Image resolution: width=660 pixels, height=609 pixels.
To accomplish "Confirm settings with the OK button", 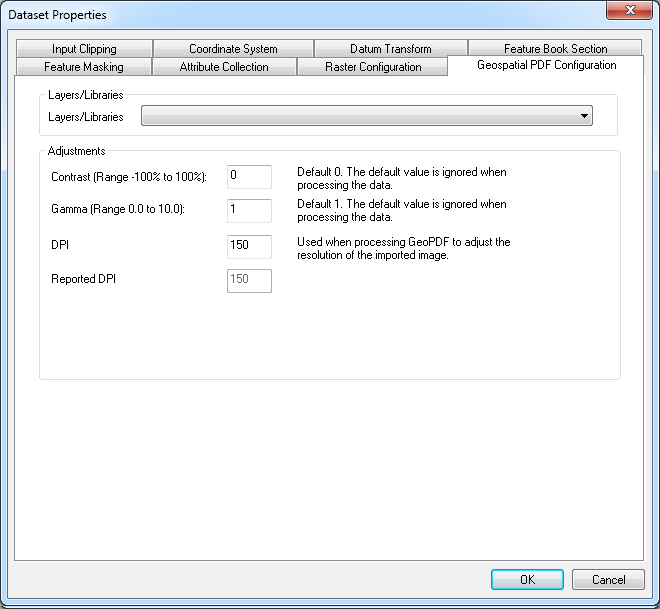I will pos(527,580).
